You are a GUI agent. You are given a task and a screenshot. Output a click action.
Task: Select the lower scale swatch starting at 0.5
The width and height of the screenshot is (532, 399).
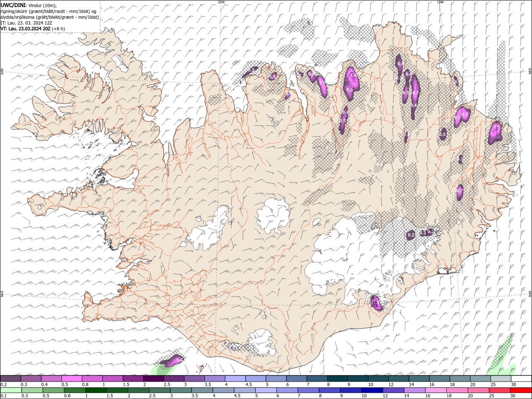coord(53,390)
